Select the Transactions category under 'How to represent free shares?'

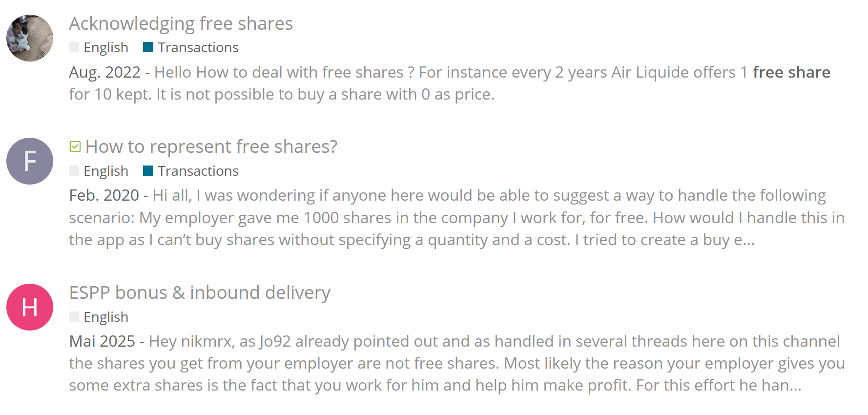(198, 171)
